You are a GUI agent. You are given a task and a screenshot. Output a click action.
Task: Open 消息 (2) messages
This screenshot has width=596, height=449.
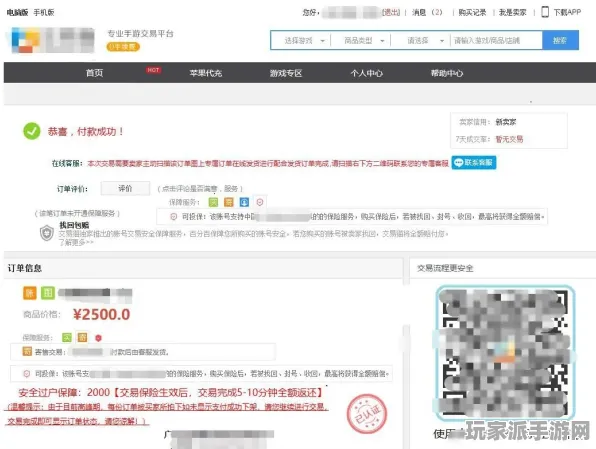coord(427,13)
